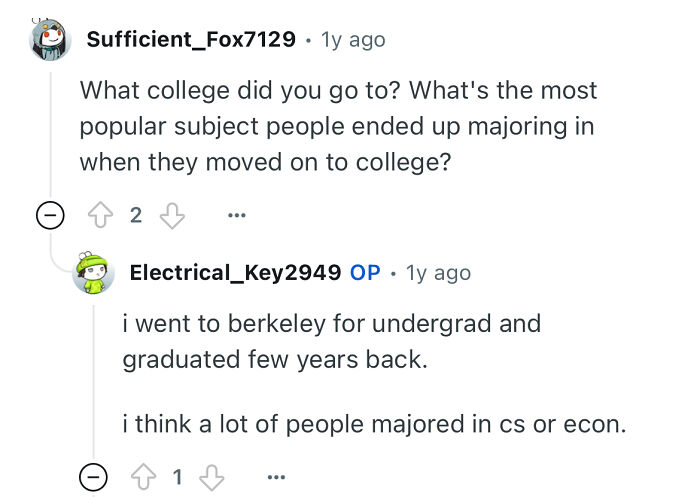The image size is (700, 497).
Task: Click the reply text mentioning berkeley
Action: (x=330, y=341)
